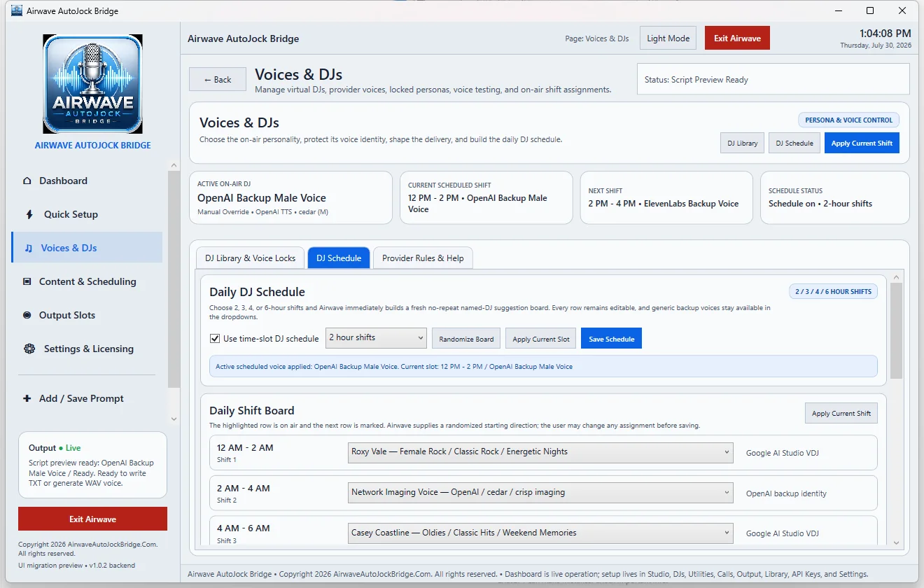The height and width of the screenshot is (588, 924).
Task: Open the Provider Rules & Help tab
Action: click(x=423, y=258)
